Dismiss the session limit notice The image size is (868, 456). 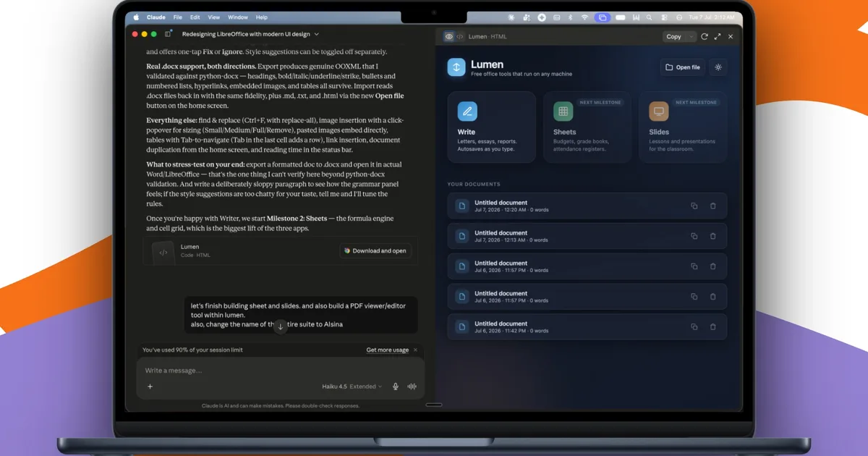coord(415,350)
